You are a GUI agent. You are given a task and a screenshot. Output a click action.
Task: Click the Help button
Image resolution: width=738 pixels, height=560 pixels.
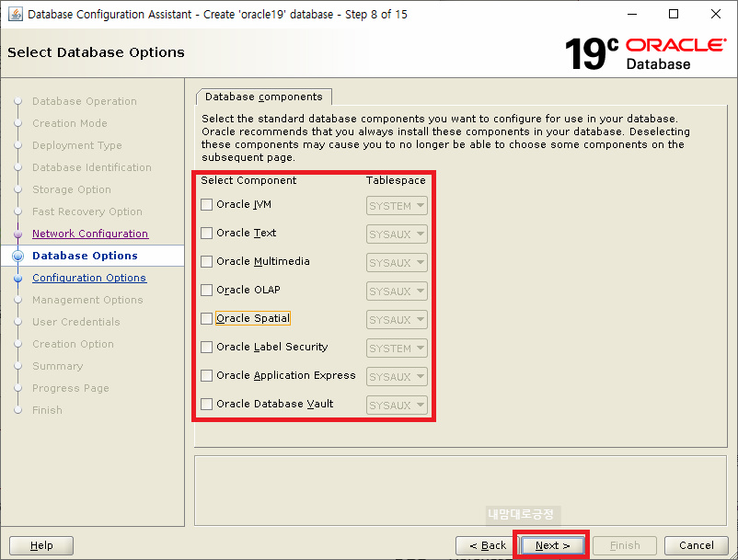(x=41, y=545)
